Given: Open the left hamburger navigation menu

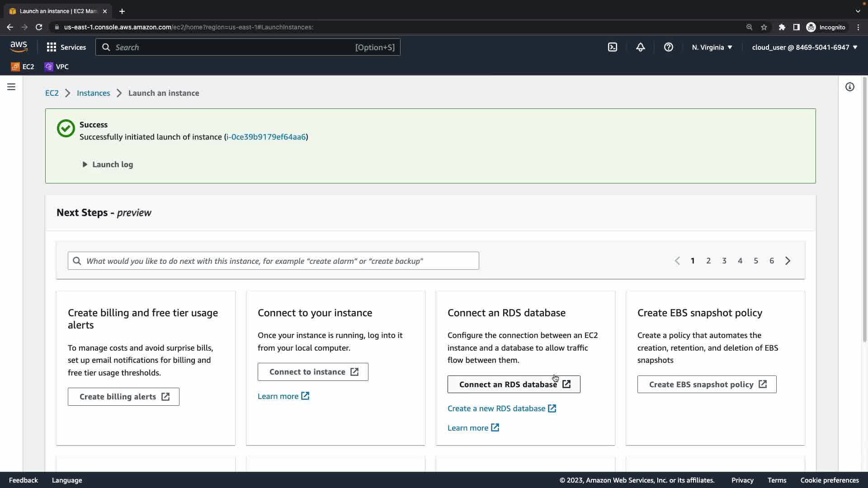Looking at the screenshot, I should (11, 87).
